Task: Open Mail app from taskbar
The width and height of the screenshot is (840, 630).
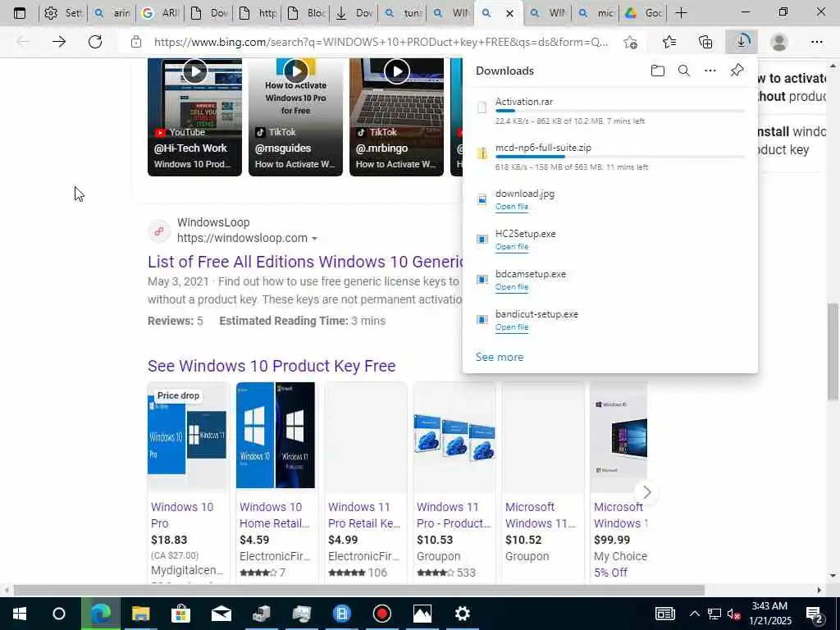Action: 221,614
